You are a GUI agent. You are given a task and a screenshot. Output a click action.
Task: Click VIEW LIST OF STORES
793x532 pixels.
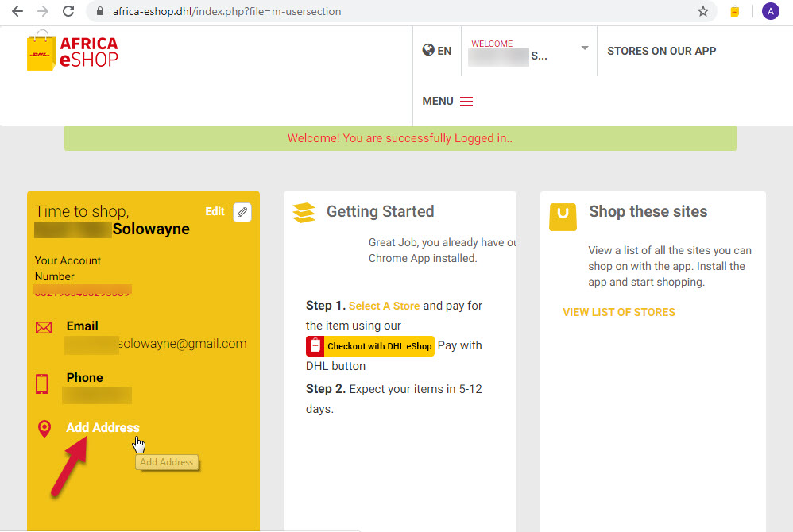pyautogui.click(x=619, y=312)
